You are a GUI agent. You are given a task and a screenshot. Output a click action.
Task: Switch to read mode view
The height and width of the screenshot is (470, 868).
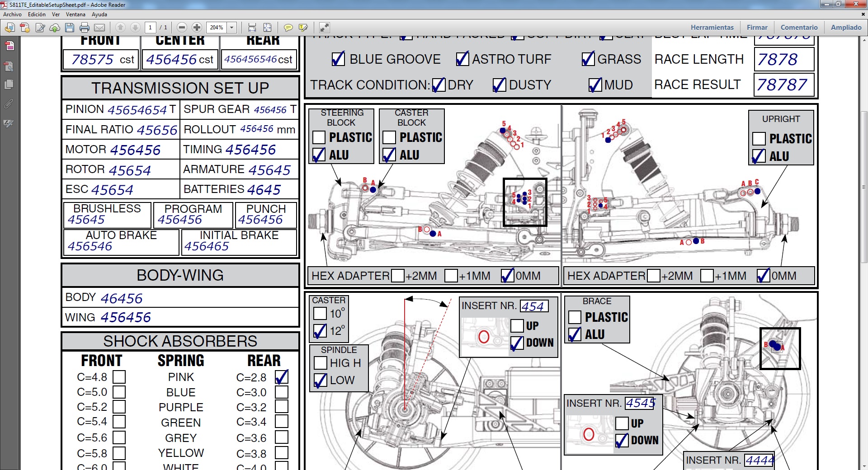click(x=324, y=28)
